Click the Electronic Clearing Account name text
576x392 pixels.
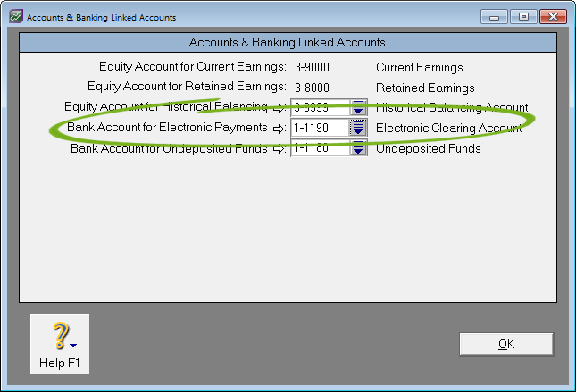tap(448, 129)
